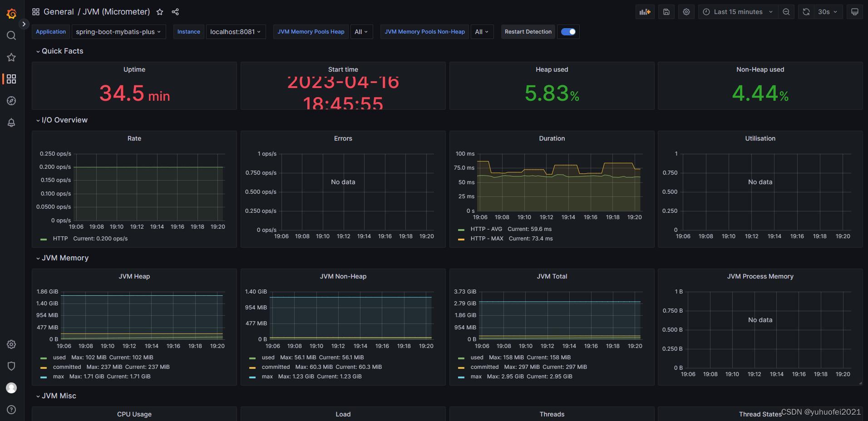
Task: Click the 34.5 min uptime value
Action: tap(134, 93)
